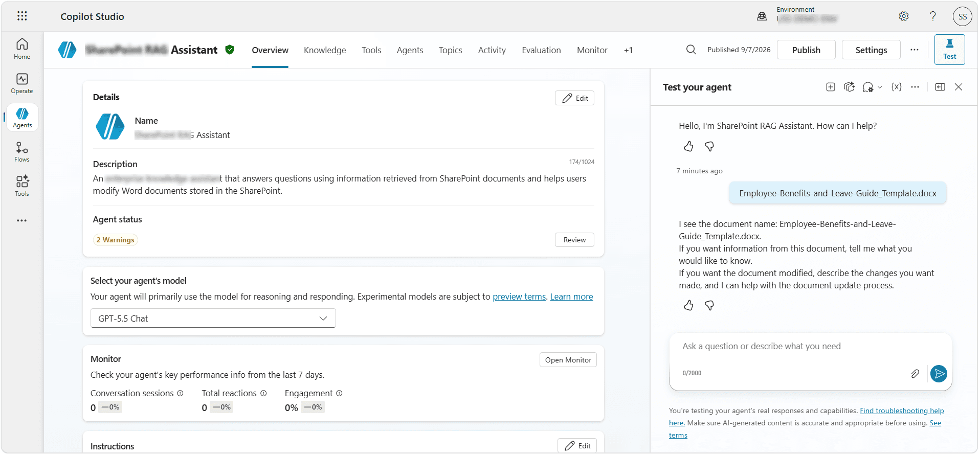Screen dimensions: 980x455
Task: Show info for Engagement
Action: pos(339,393)
